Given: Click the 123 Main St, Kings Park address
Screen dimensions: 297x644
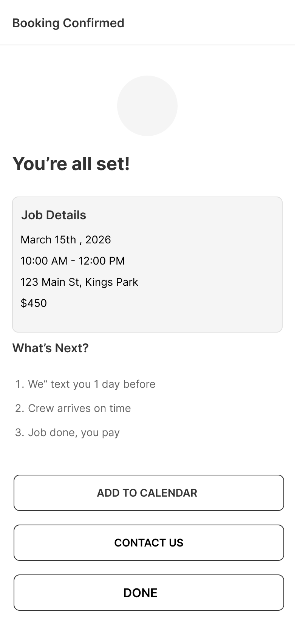Looking at the screenshot, I should tap(80, 282).
